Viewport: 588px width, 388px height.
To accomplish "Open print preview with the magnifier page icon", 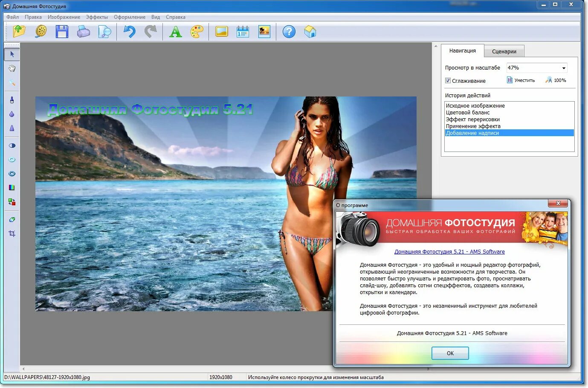I will point(104,31).
